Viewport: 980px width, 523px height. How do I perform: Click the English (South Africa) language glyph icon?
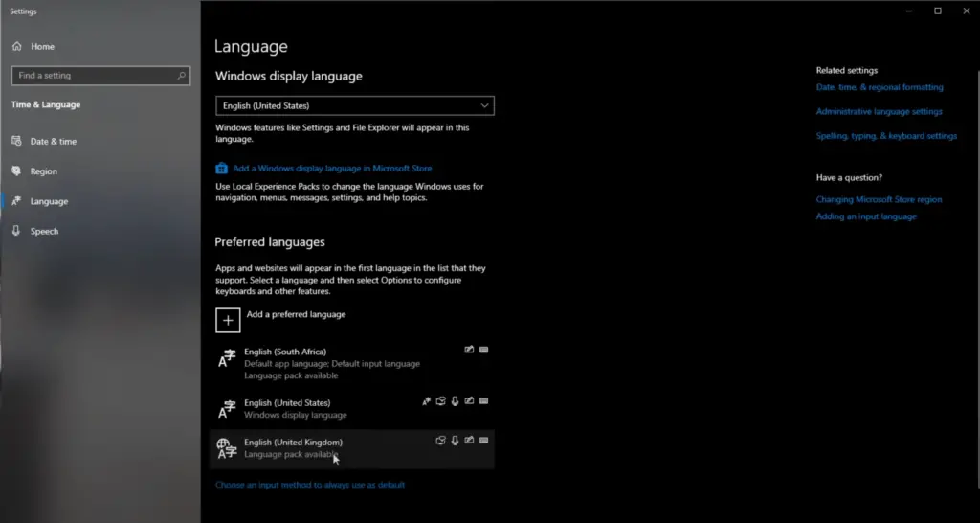[x=227, y=358]
